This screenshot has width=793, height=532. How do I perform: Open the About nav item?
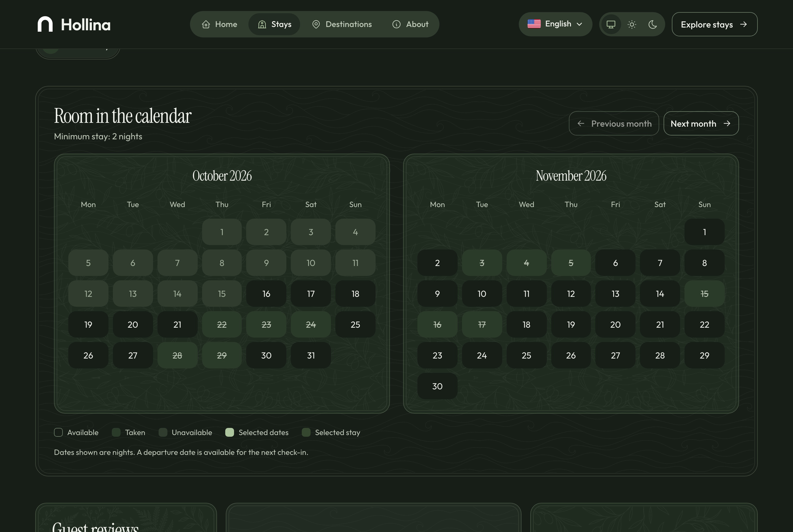410,25
